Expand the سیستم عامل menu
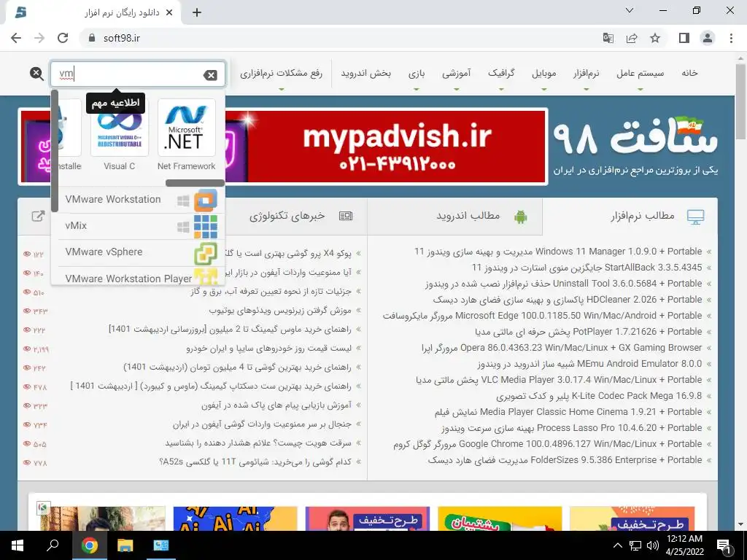 point(640,73)
